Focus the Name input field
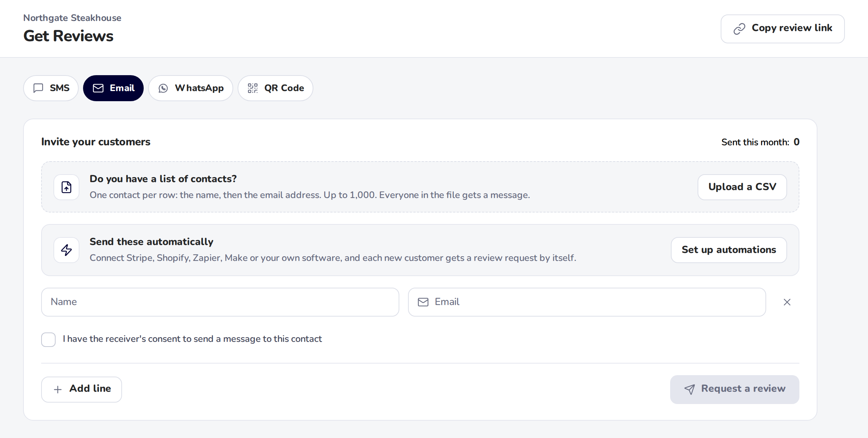This screenshot has height=438, width=868. (x=220, y=302)
